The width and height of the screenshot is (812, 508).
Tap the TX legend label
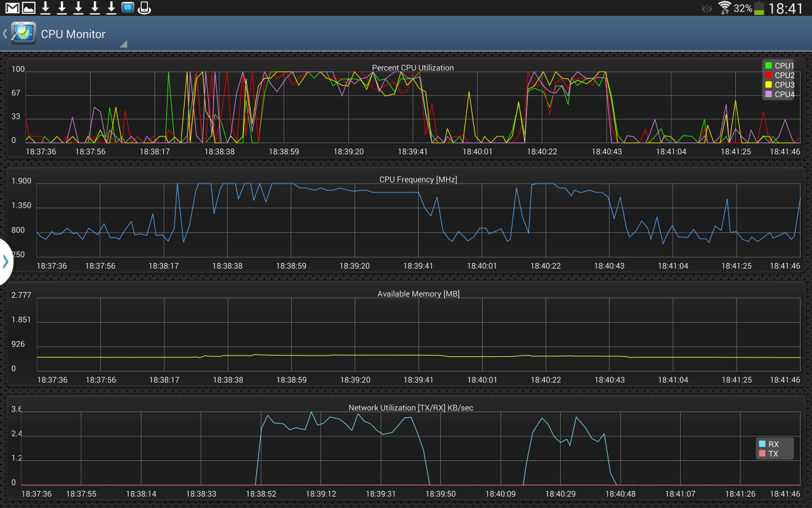point(773,454)
